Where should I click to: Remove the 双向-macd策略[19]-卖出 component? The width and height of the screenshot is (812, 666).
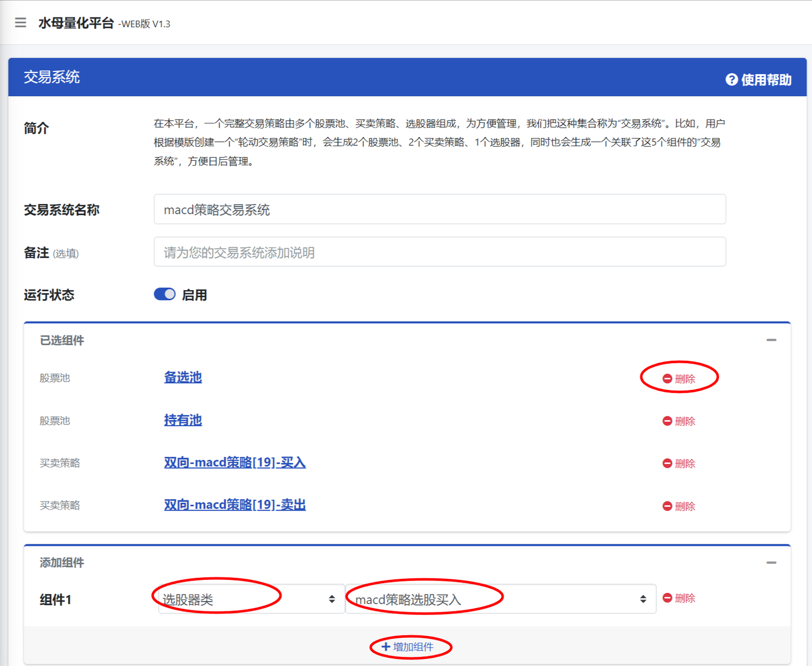click(x=679, y=506)
